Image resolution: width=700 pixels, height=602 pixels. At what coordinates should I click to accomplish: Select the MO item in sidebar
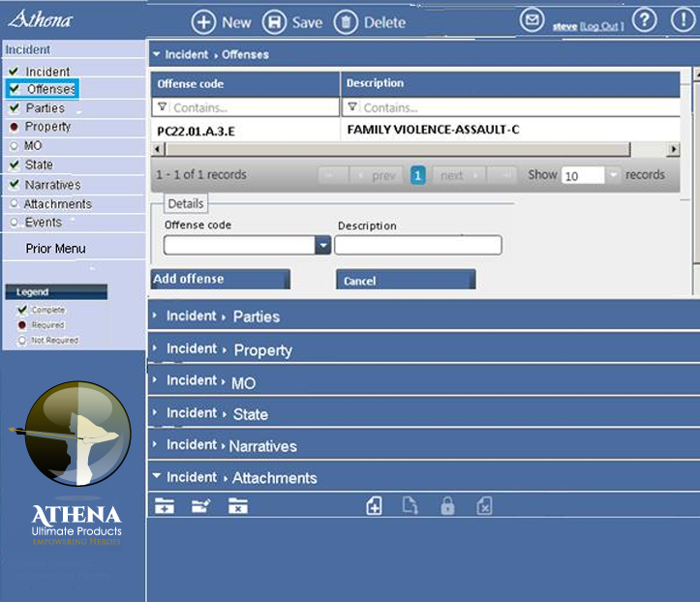tap(33, 146)
